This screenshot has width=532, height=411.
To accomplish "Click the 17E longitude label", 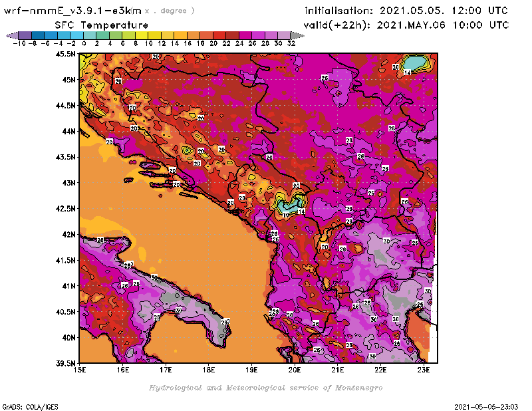I will click(x=166, y=370).
